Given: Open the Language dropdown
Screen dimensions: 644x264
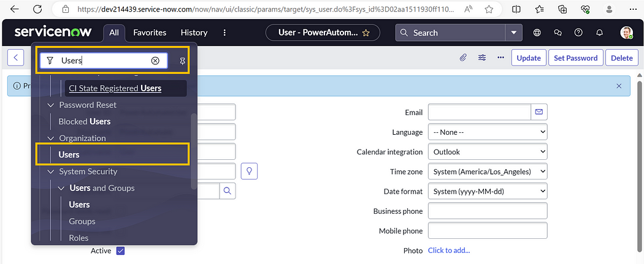Looking at the screenshot, I should coord(488,132).
